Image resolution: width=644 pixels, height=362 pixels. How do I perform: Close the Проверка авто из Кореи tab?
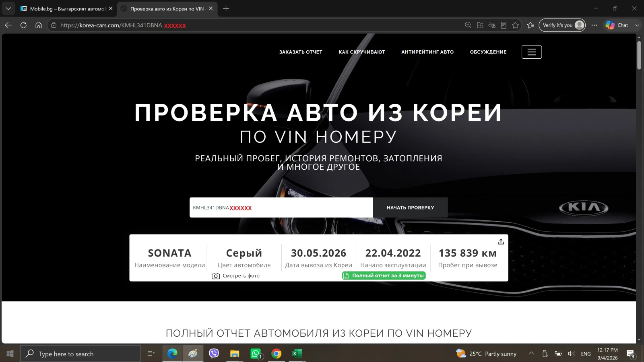pyautogui.click(x=211, y=8)
